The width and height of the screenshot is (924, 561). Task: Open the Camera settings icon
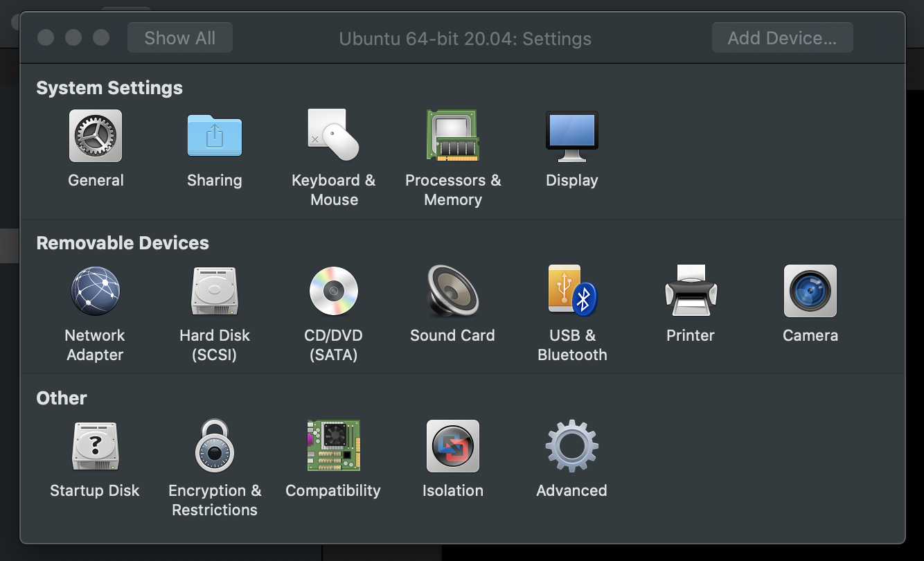pos(810,291)
